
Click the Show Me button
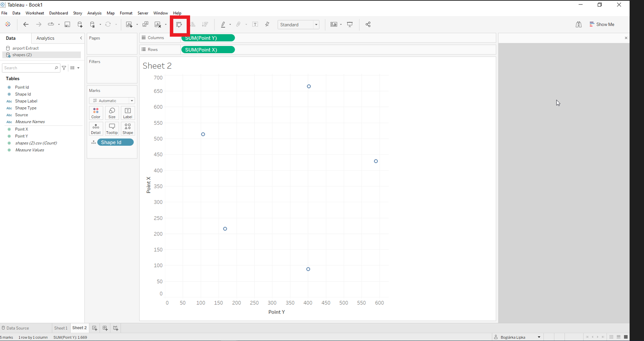point(602,24)
